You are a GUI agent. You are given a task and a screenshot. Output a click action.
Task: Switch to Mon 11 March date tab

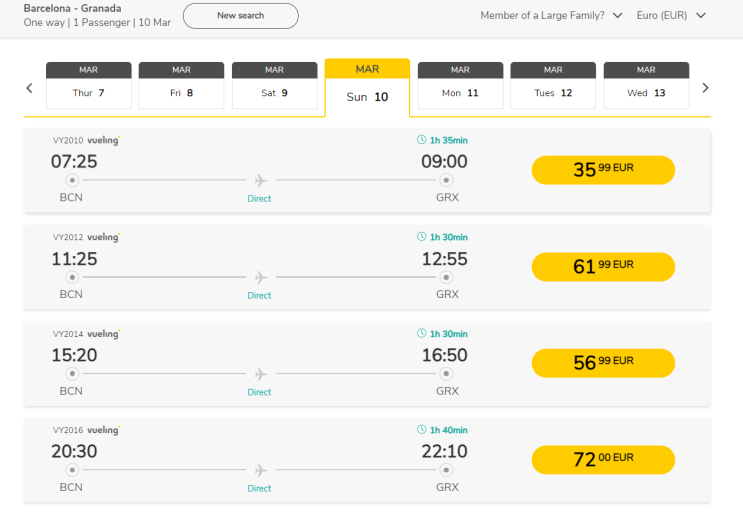coord(460,86)
